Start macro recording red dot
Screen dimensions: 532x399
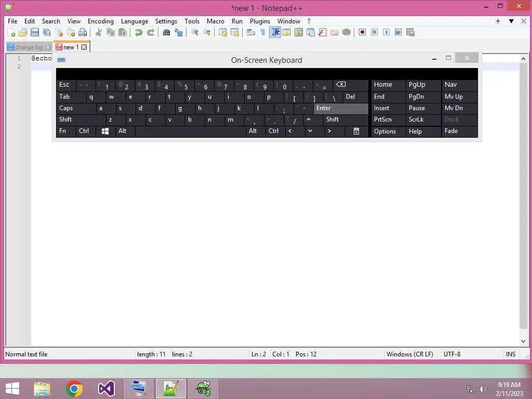click(x=362, y=32)
